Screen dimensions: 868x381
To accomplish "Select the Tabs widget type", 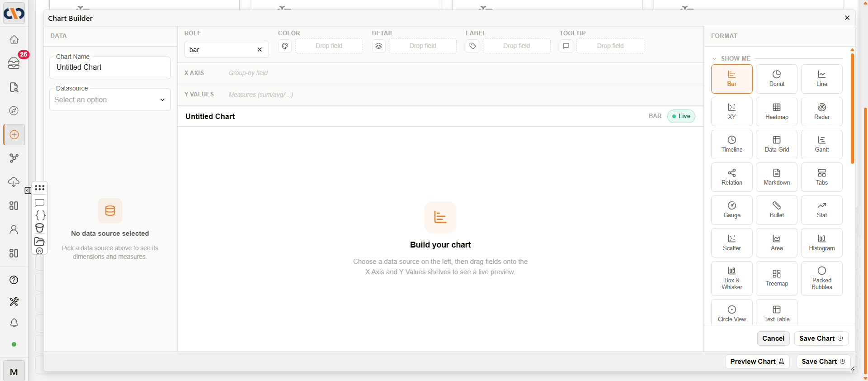I will (821, 177).
